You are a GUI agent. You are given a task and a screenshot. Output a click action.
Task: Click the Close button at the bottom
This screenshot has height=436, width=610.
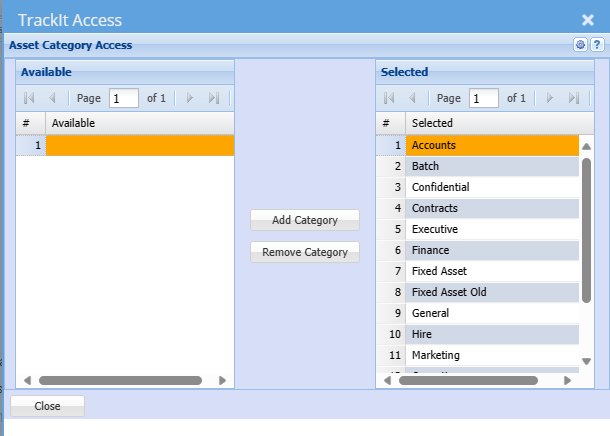point(47,406)
